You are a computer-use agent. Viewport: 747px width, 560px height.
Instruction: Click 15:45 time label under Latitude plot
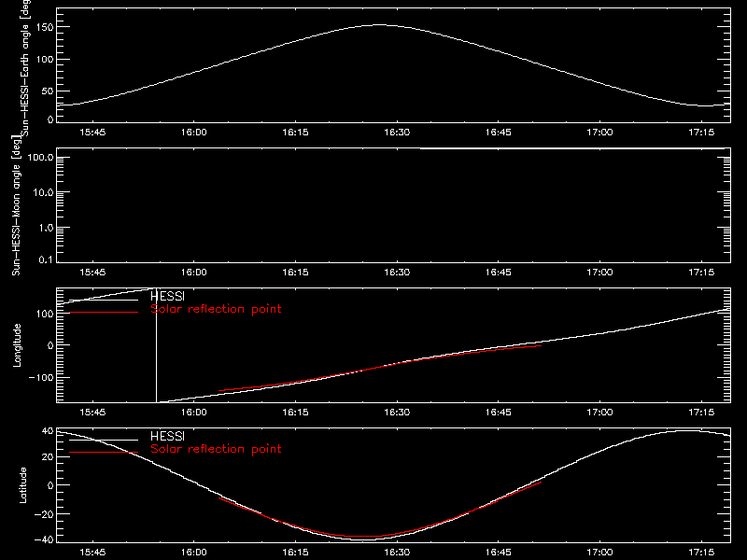pyautogui.click(x=92, y=553)
